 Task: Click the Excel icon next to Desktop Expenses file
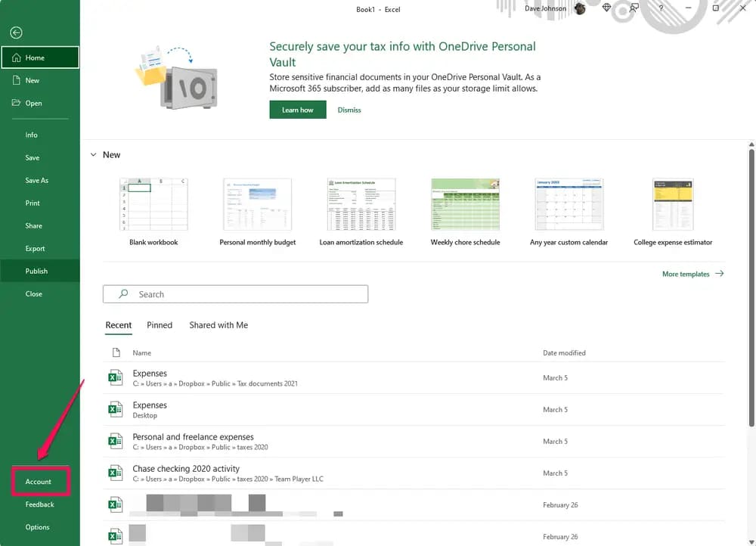(x=115, y=409)
